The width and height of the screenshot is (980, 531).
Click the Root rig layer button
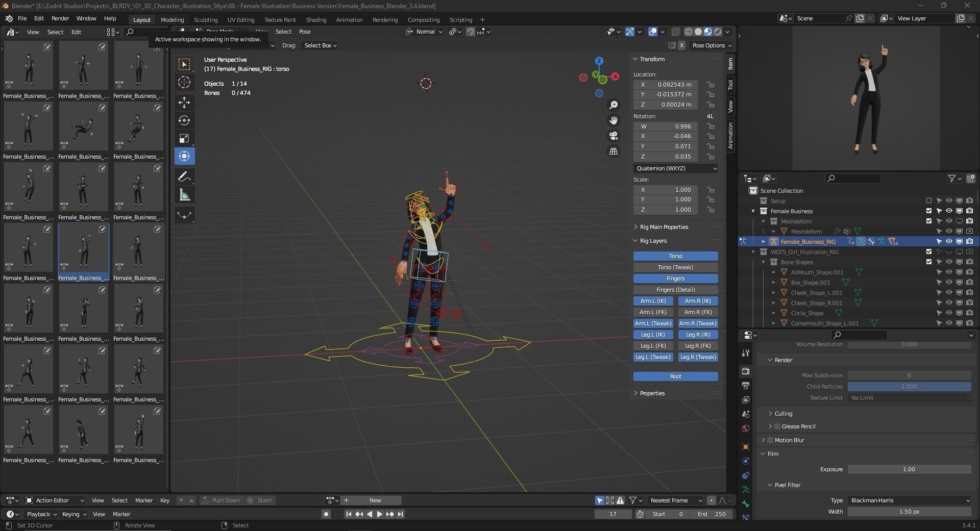(675, 376)
